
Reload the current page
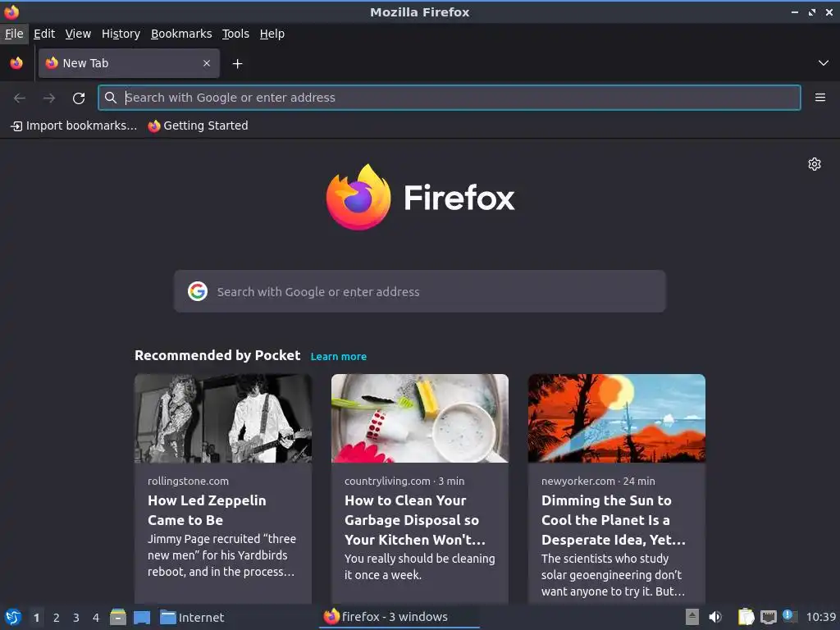click(x=79, y=98)
